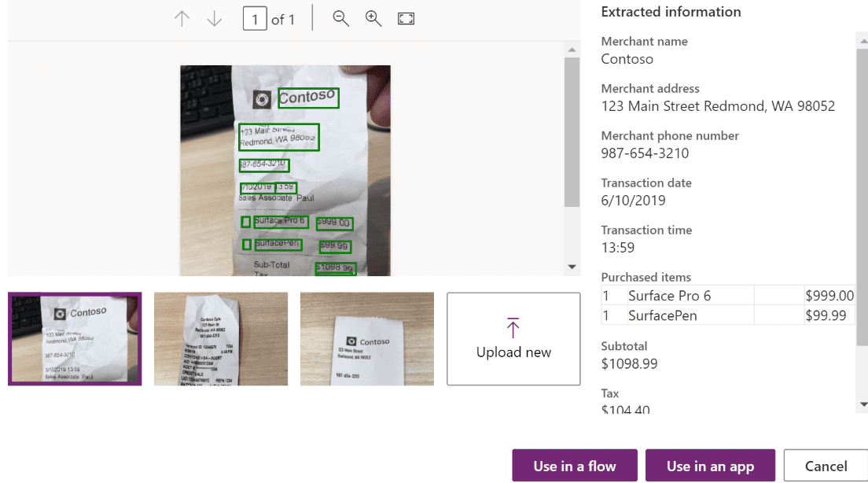Image resolution: width=868 pixels, height=483 pixels.
Task: Click the $999.00 table cell
Action: [x=829, y=295]
